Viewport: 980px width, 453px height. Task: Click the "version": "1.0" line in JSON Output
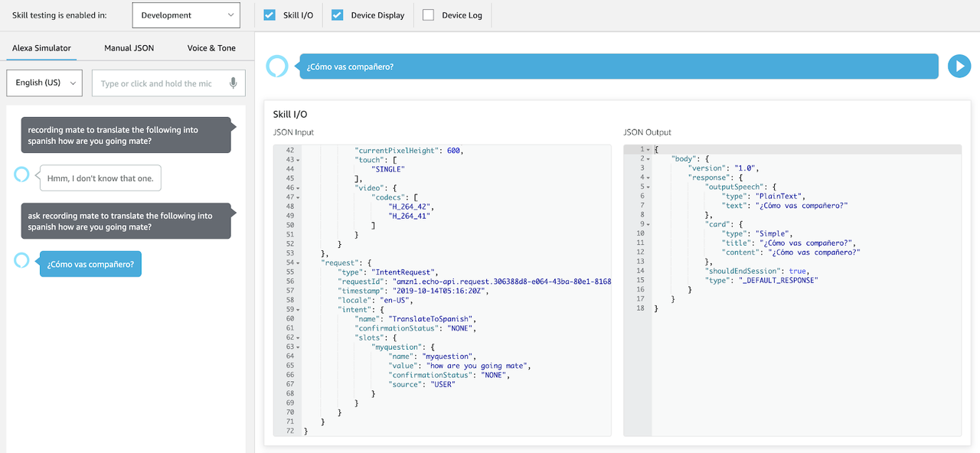pyautogui.click(x=723, y=168)
